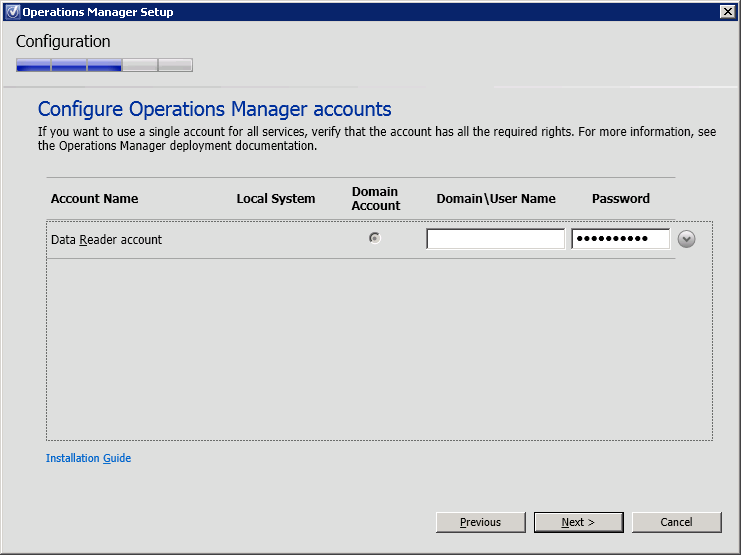Close the Operations Manager Setup window
Viewport: 741px width, 555px height.
pyautogui.click(x=727, y=12)
